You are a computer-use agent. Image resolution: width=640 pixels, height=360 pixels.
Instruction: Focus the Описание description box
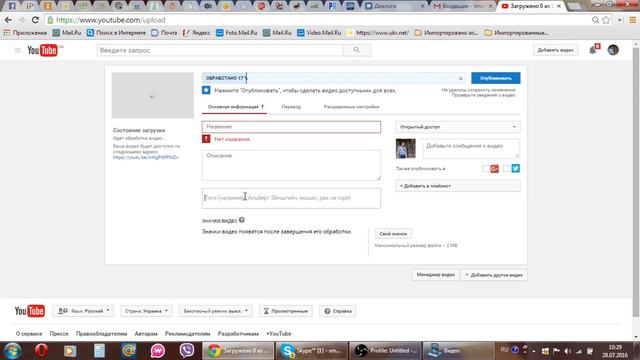[x=291, y=165]
